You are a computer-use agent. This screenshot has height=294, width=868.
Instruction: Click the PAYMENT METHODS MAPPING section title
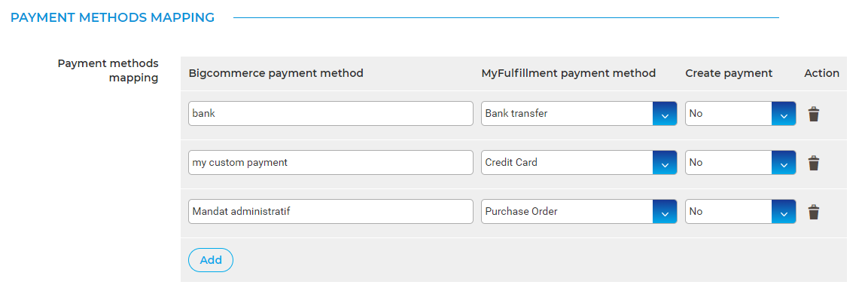[112, 18]
